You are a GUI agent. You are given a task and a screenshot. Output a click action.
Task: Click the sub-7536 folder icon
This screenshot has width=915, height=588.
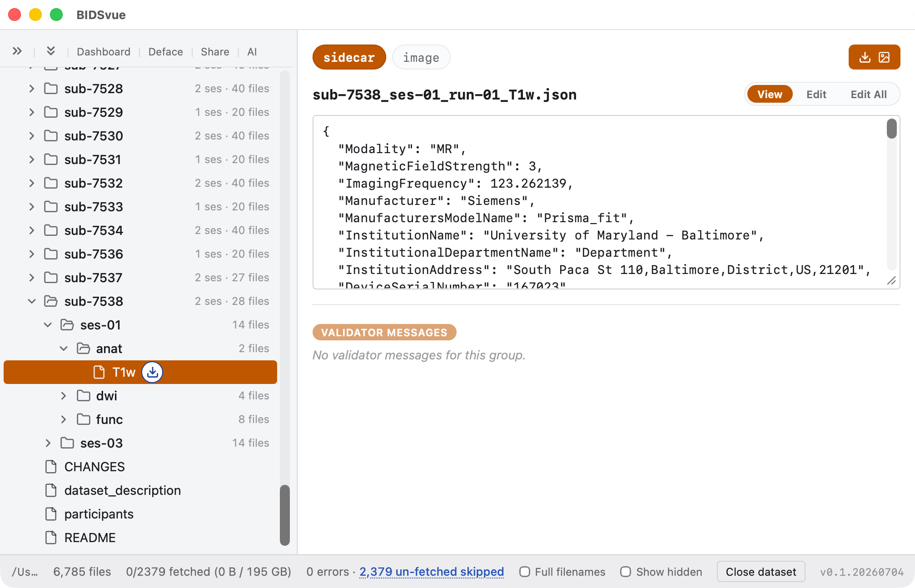(51, 254)
